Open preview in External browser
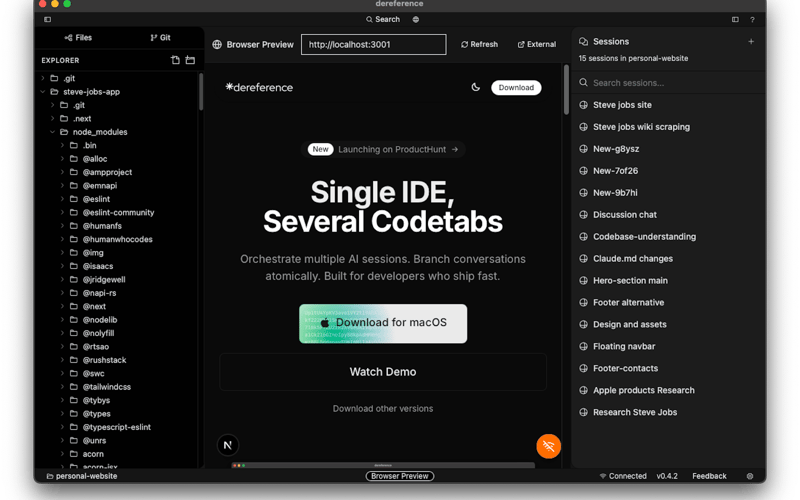 tap(537, 44)
